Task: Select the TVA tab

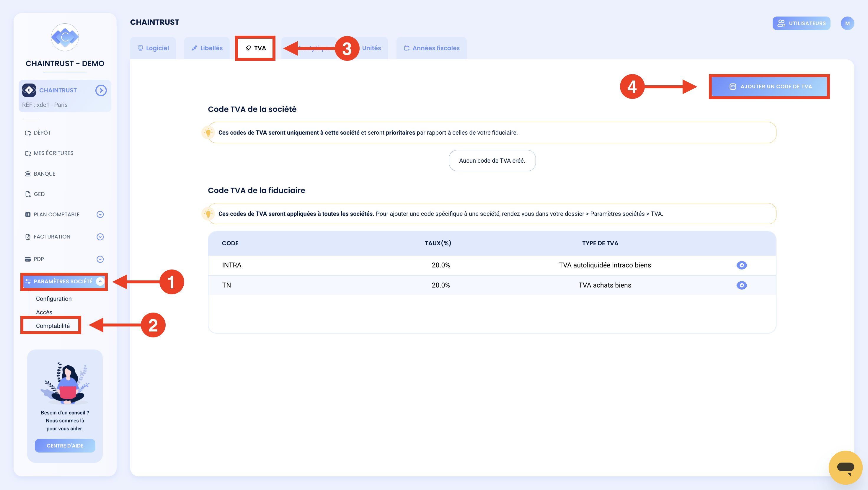Action: [x=255, y=48]
